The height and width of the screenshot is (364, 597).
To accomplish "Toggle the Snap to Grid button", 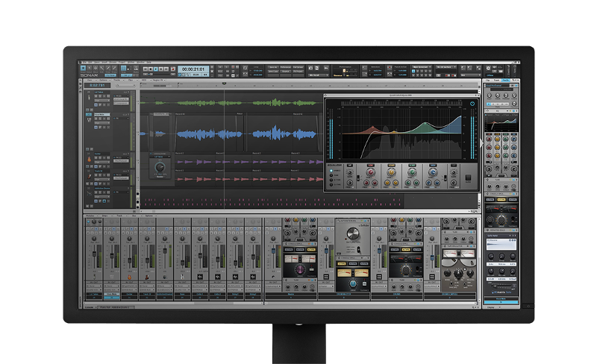I will pos(123,69).
